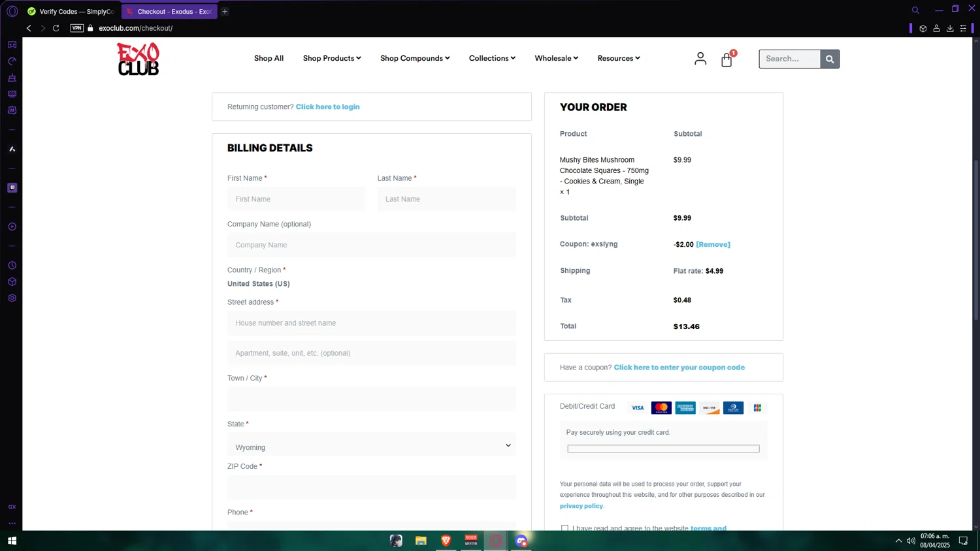Show hidden system tray icons
This screenshot has height=551, width=980.
click(898, 541)
